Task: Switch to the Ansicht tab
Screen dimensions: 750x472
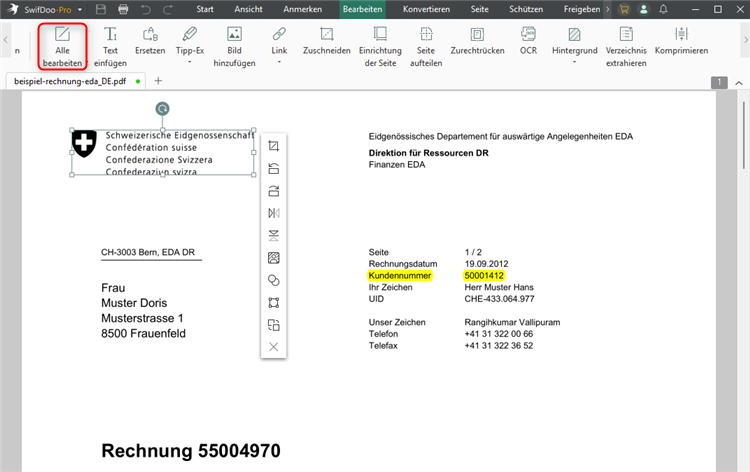Action: pos(248,9)
